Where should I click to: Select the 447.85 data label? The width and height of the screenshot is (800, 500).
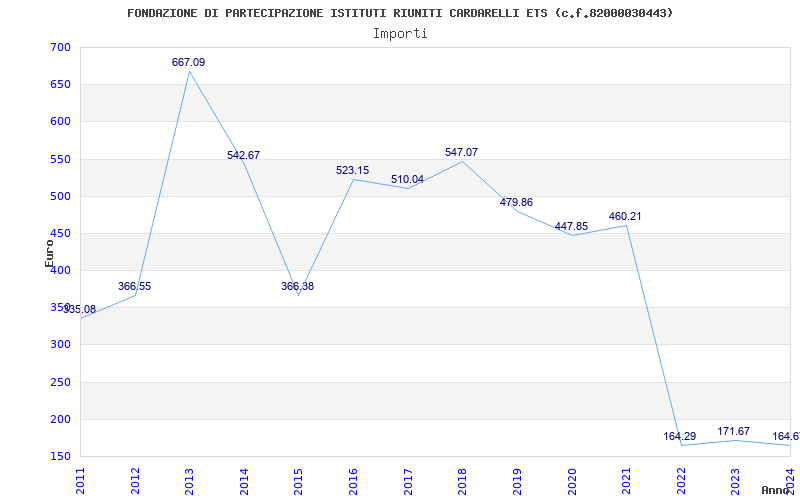click(571, 227)
